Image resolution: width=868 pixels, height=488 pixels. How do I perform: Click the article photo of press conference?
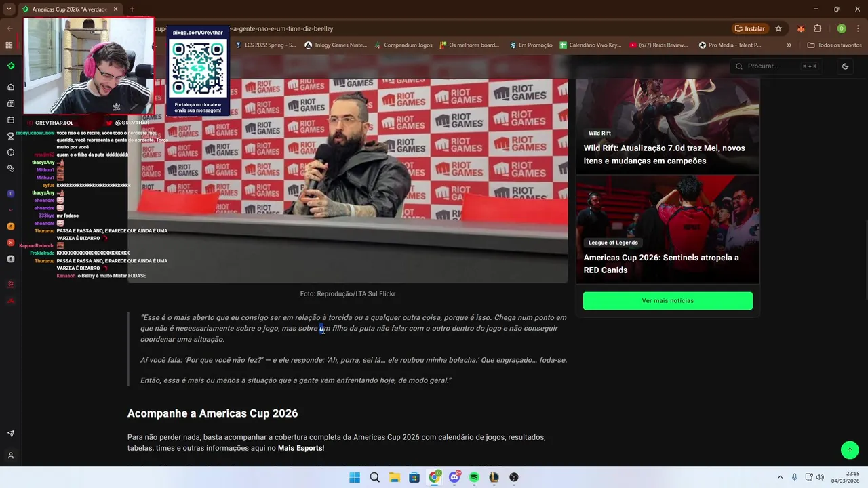tap(348, 180)
